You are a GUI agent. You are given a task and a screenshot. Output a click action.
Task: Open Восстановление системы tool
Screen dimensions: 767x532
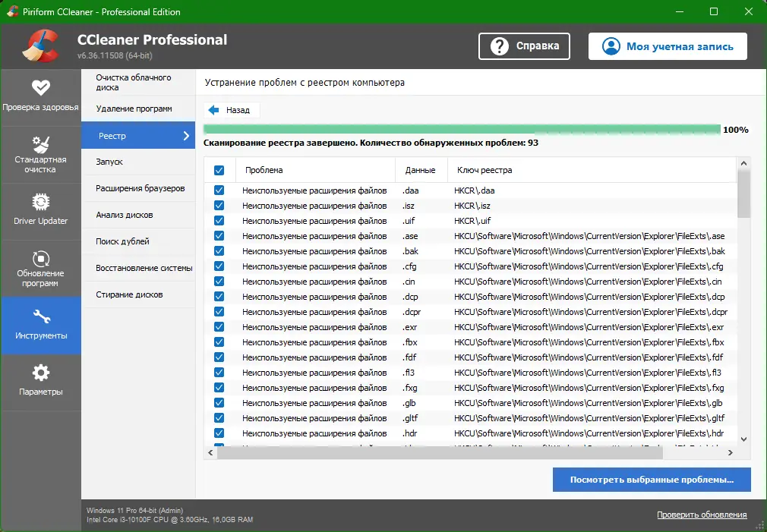point(138,268)
